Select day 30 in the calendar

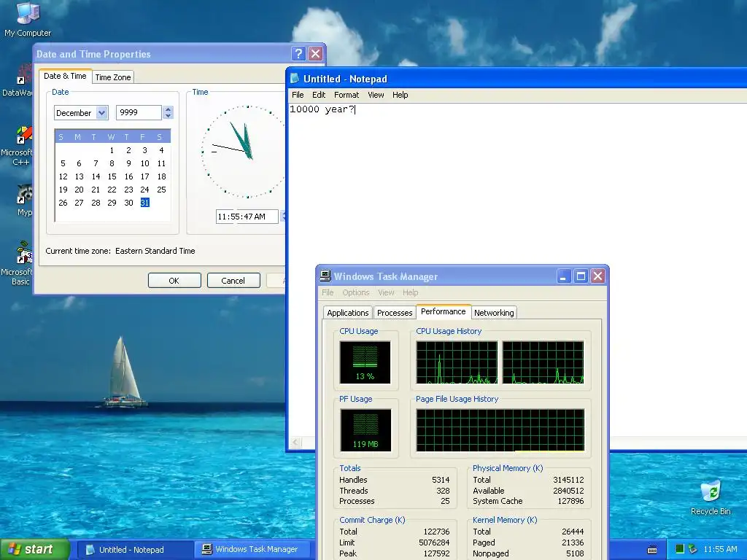tap(128, 203)
